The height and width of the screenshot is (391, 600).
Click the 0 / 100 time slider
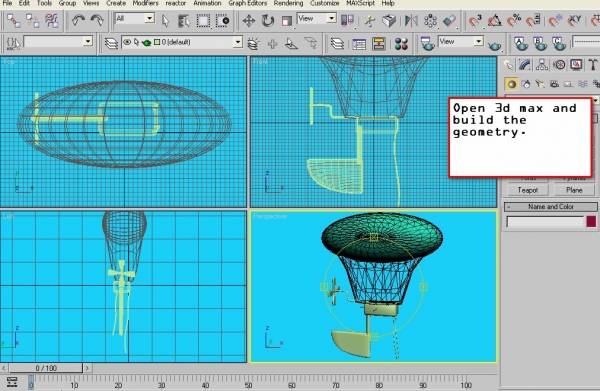[x=46, y=368]
